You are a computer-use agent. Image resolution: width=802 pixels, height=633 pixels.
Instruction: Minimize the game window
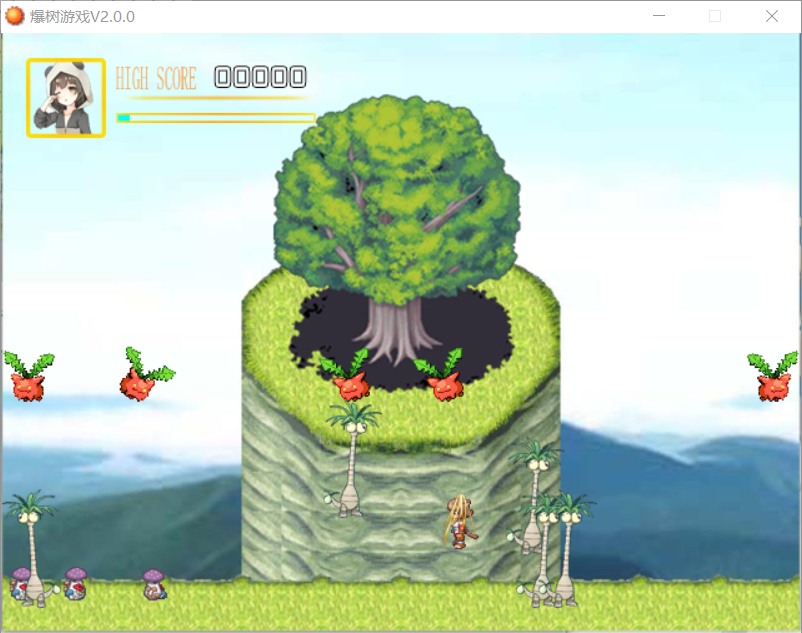659,16
